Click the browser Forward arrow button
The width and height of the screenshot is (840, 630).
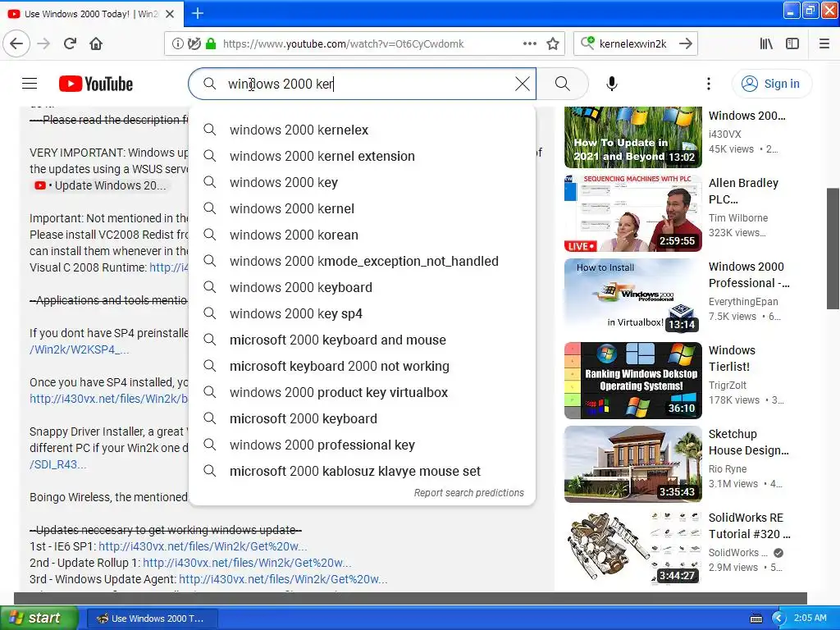(x=43, y=43)
